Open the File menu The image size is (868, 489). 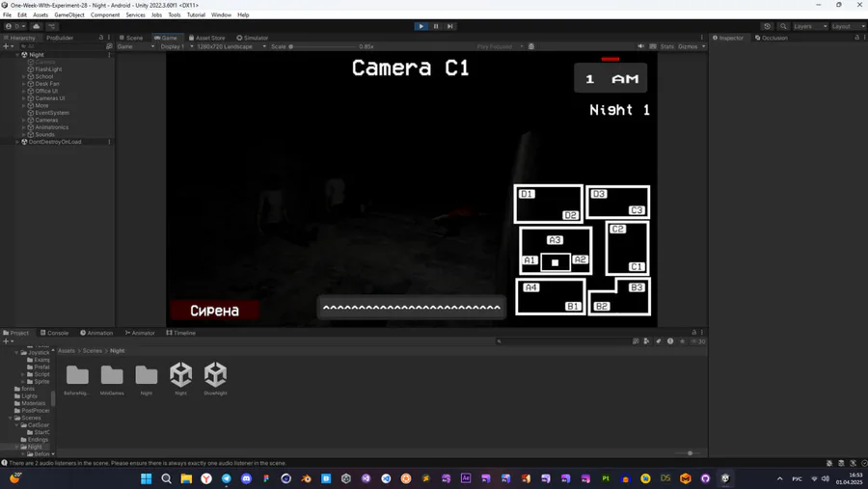7,15
